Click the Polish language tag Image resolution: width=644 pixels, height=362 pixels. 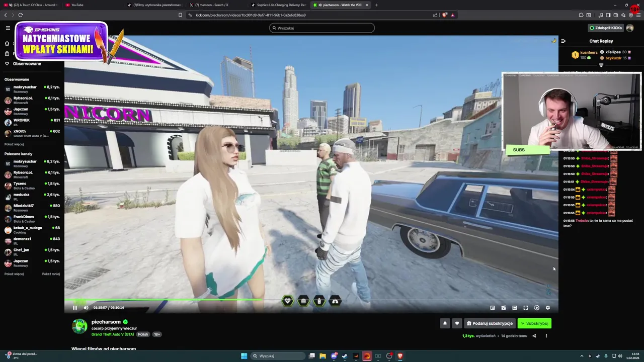(x=143, y=334)
